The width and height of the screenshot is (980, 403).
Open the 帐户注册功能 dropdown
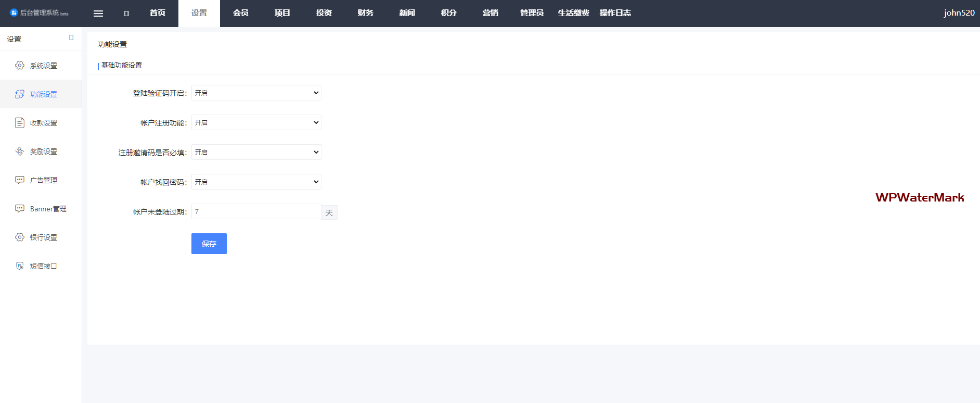tap(256, 122)
